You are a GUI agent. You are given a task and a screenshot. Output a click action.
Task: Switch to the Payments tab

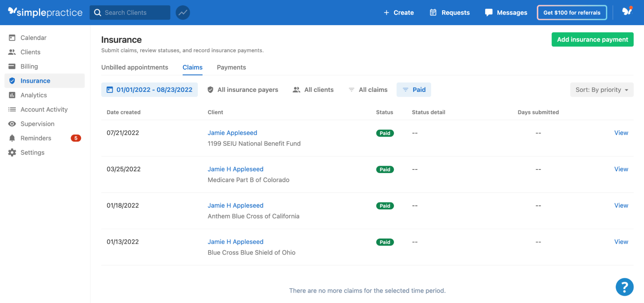231,67
